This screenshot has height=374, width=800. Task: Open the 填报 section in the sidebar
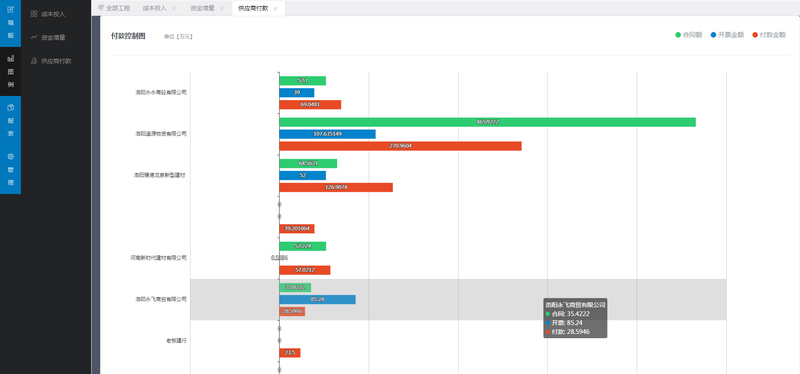(x=10, y=23)
